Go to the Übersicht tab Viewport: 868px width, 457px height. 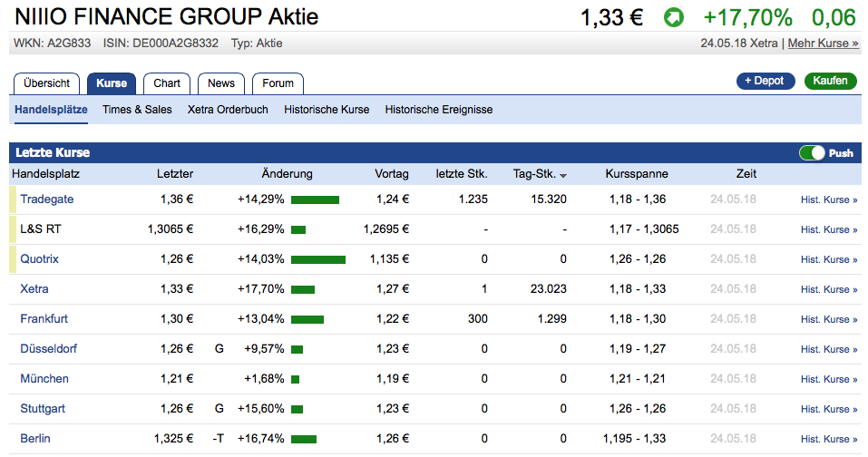click(47, 83)
